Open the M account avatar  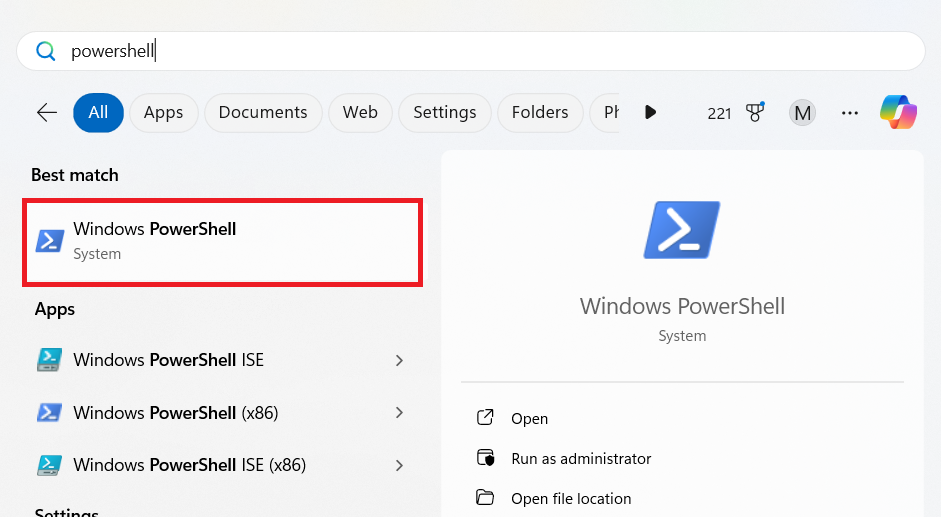point(802,112)
